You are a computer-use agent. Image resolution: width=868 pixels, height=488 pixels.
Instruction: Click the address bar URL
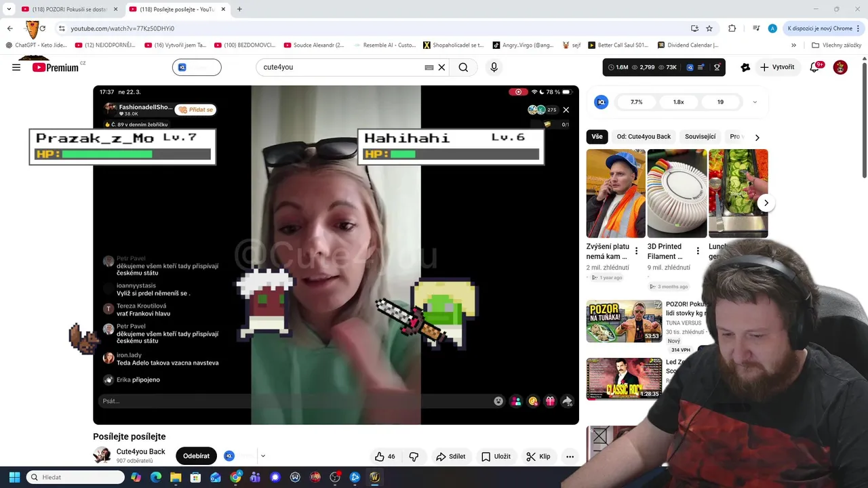[123, 28]
